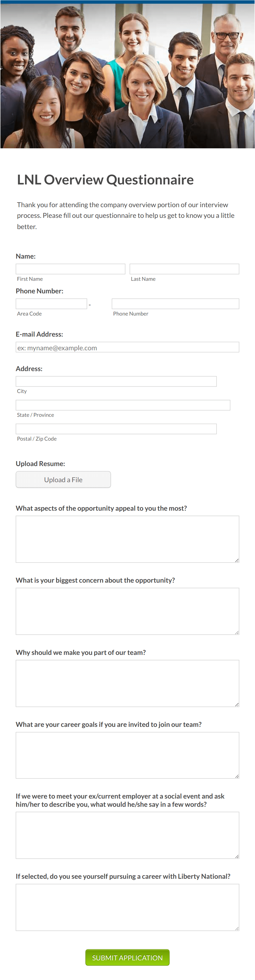The height and width of the screenshot is (980, 255).
Task: Click the LNL Overview Questionnaire heading
Action: tap(105, 180)
